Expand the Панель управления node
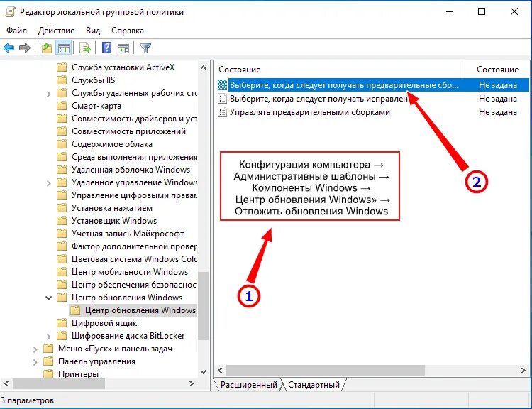 [x=35, y=362]
